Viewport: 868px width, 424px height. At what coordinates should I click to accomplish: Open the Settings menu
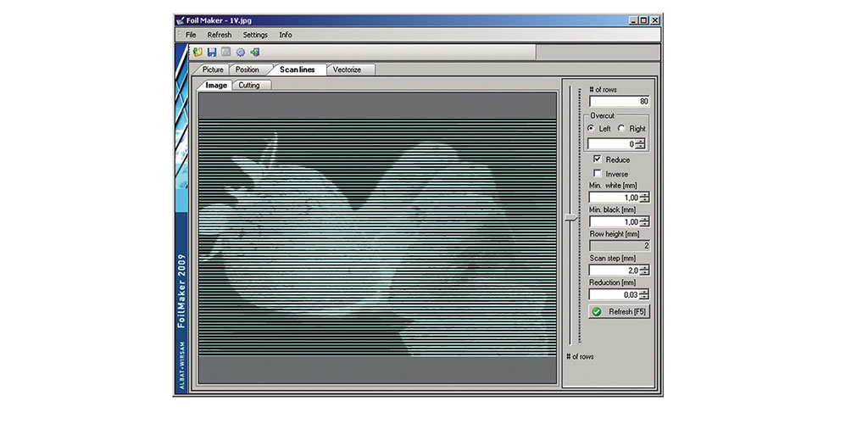point(255,35)
